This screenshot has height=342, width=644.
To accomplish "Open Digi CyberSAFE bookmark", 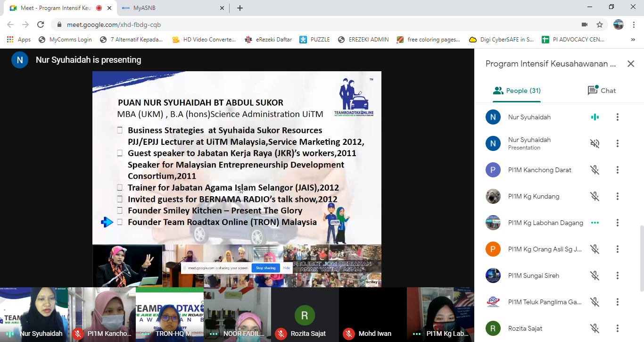I will (502, 40).
